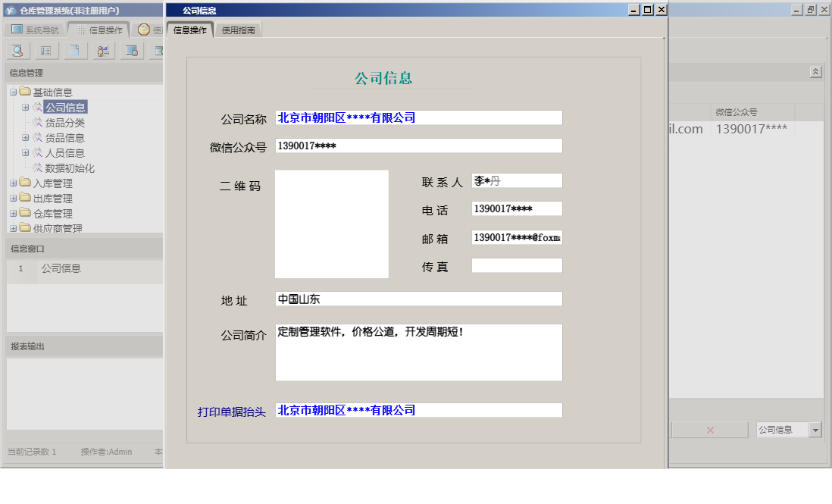
Task: Click the personnel management toolbar icon
Action: coord(103,50)
